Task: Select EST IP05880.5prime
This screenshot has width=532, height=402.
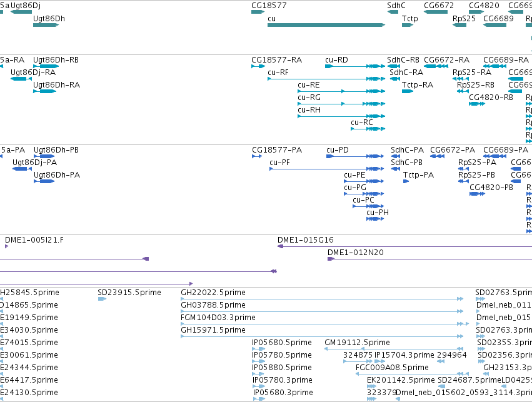Action: point(259,374)
